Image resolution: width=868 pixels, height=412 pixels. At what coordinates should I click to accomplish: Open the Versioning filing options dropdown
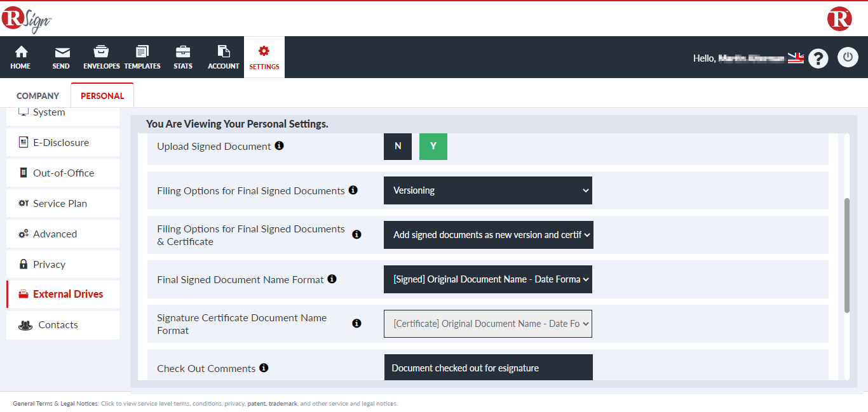487,190
